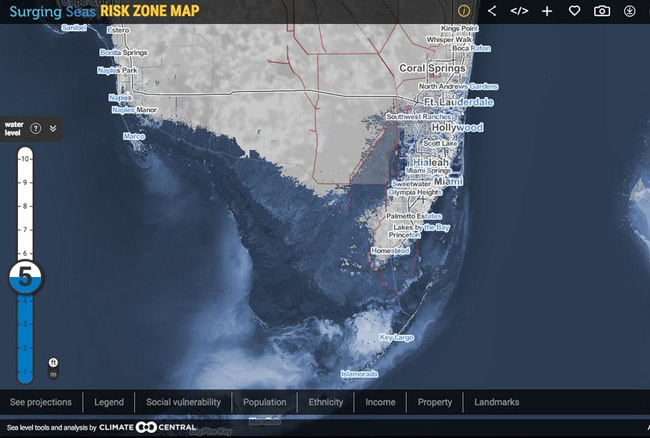Click the Estero map label
This screenshot has height=438, width=650.
click(119, 30)
